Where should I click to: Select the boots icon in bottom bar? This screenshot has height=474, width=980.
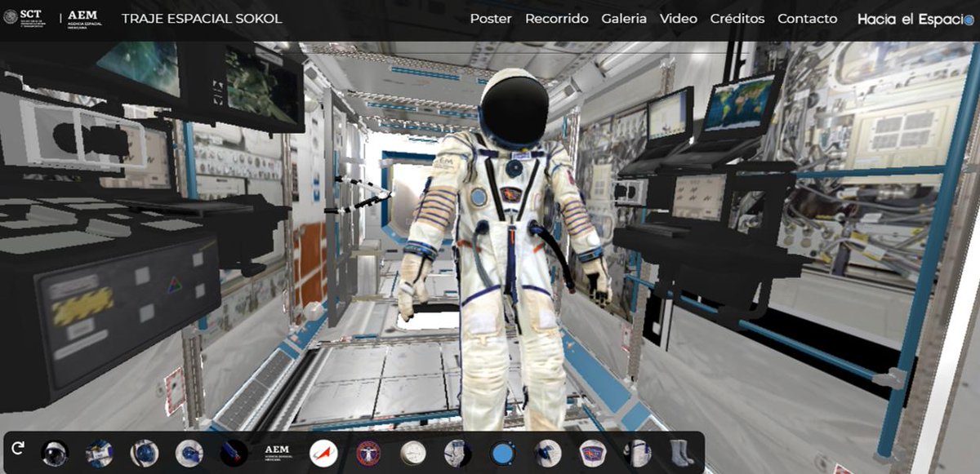(680, 452)
